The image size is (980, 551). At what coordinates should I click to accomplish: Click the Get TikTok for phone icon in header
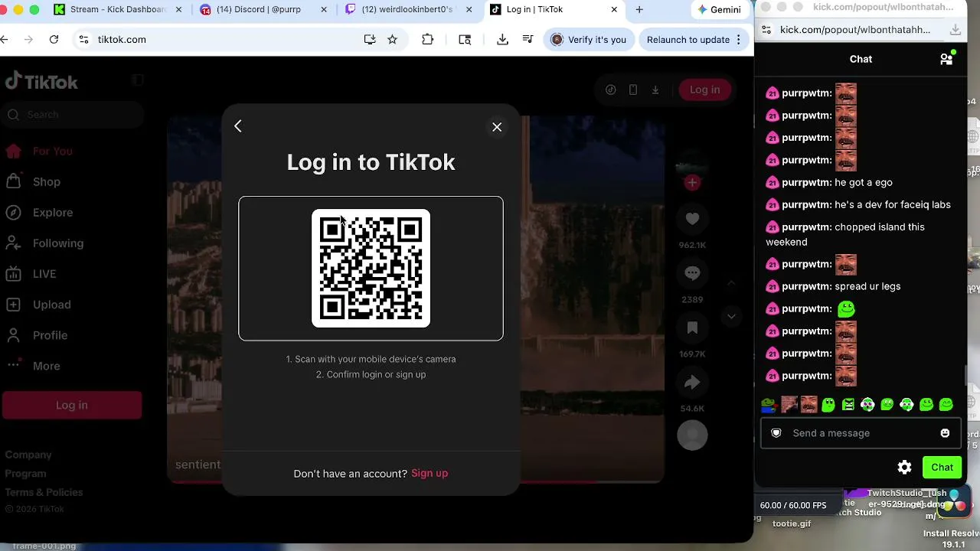(632, 90)
